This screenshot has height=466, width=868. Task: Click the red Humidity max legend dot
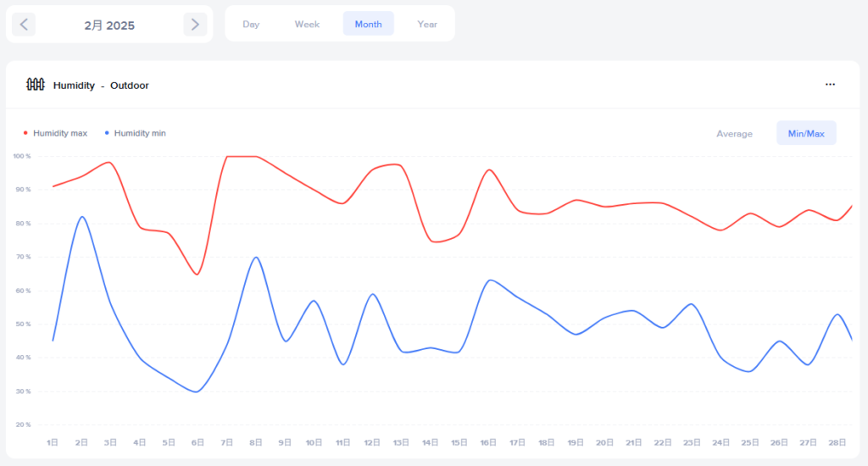(x=25, y=133)
